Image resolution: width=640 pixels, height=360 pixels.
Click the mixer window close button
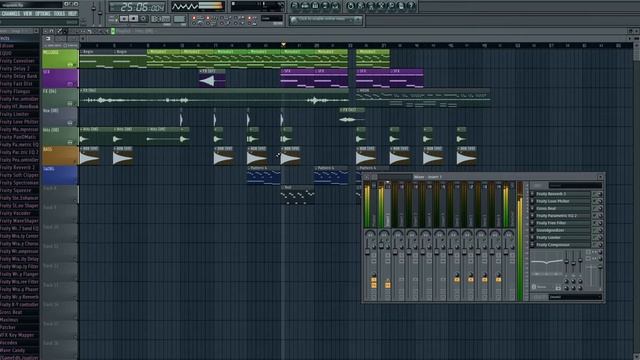coord(600,177)
